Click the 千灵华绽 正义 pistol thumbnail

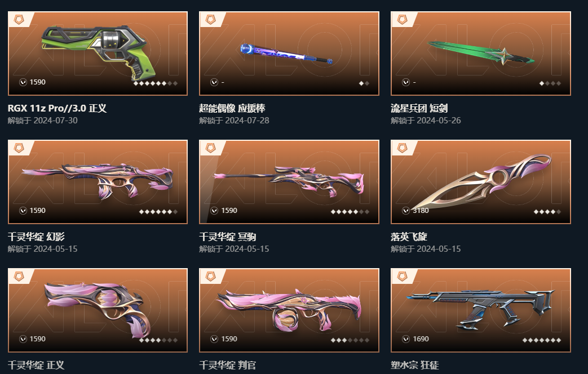point(98,310)
